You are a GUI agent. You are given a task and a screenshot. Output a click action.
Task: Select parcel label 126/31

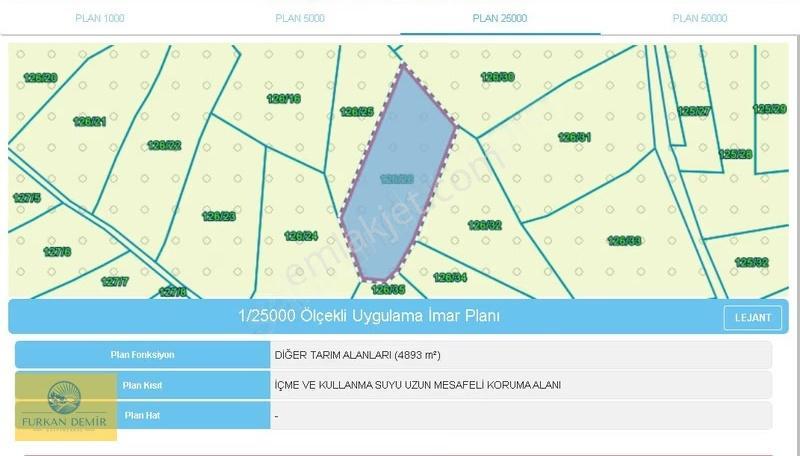(574, 137)
